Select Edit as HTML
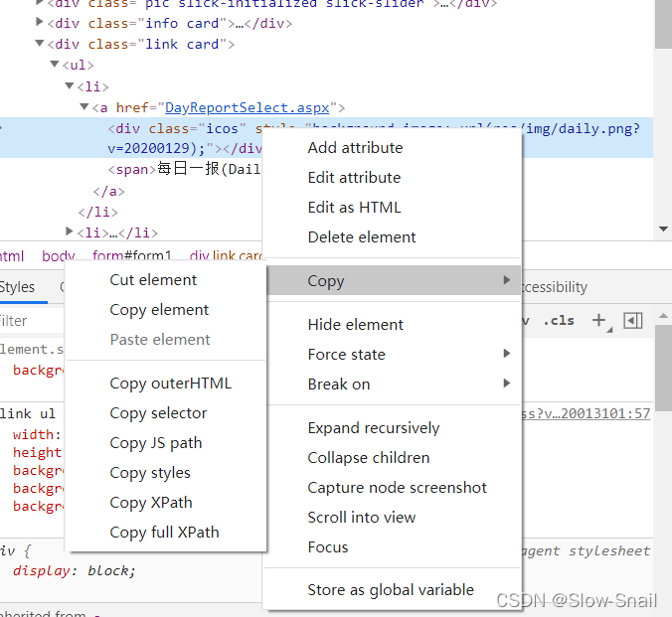 (392, 208)
